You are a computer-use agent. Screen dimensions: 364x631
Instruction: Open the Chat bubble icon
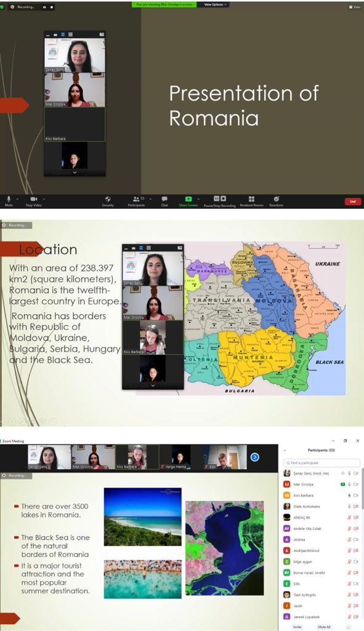[164, 199]
